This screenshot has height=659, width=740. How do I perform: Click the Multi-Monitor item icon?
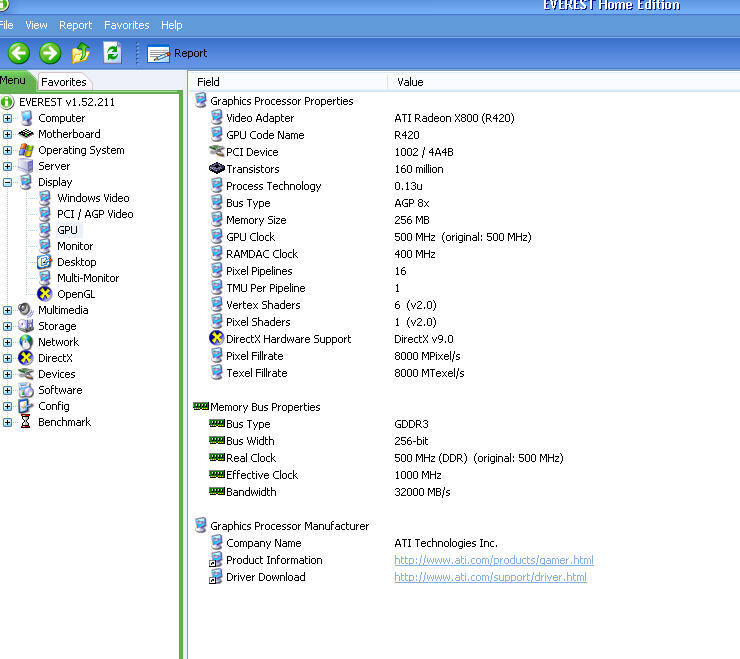point(45,278)
